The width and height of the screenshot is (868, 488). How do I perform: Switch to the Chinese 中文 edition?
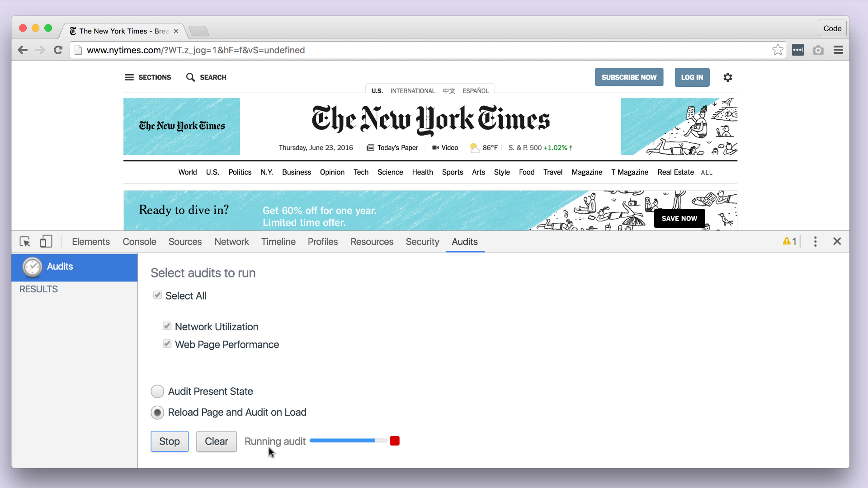449,91
